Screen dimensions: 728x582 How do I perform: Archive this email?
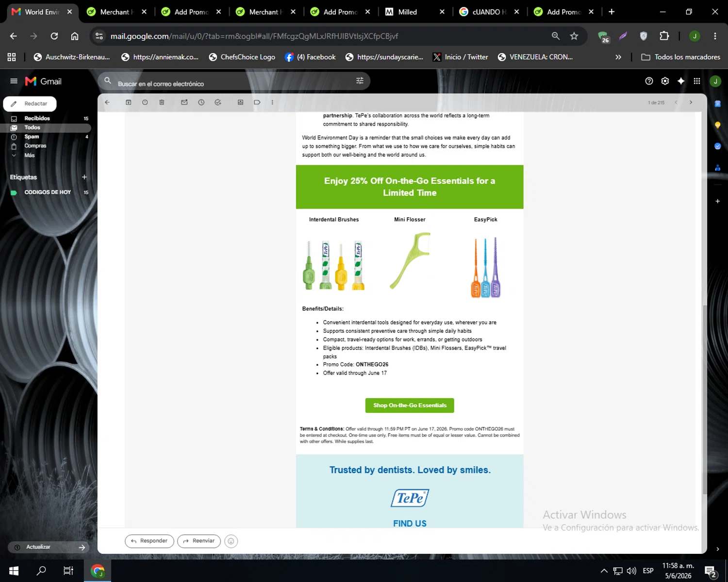tap(129, 102)
